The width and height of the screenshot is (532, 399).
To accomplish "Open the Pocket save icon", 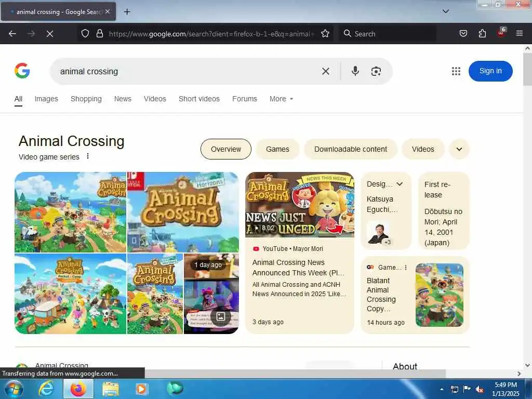I will [x=463, y=33].
